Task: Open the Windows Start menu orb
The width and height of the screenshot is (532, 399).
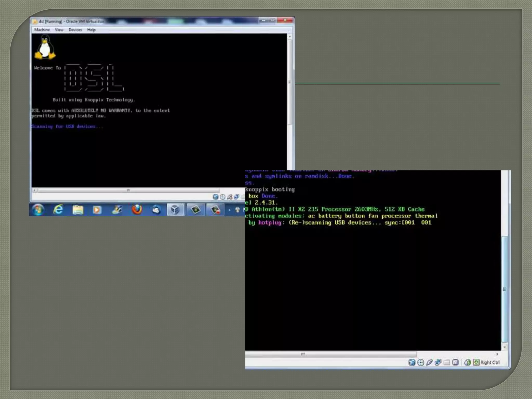Action: (38, 210)
